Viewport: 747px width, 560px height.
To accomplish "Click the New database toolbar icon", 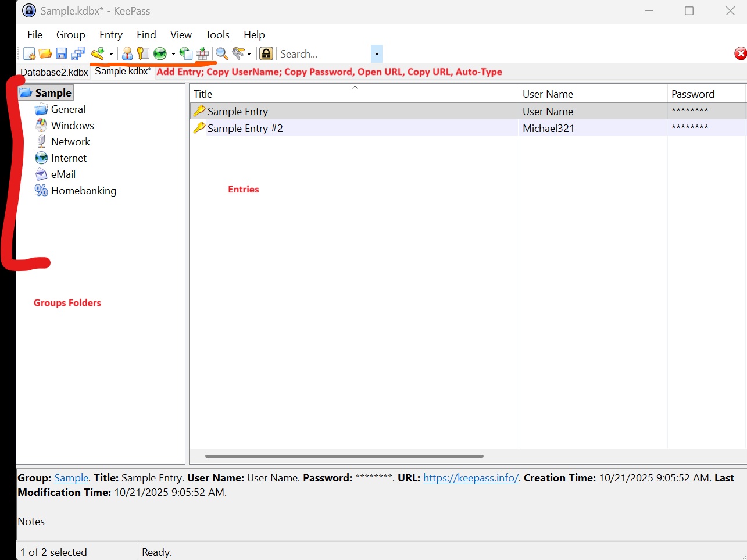I will tap(29, 54).
